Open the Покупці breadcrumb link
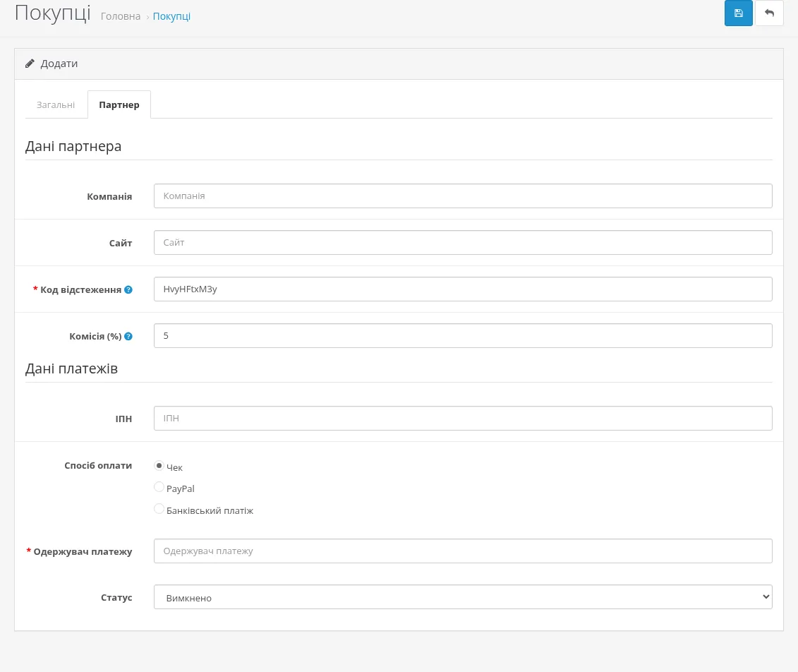 point(171,16)
